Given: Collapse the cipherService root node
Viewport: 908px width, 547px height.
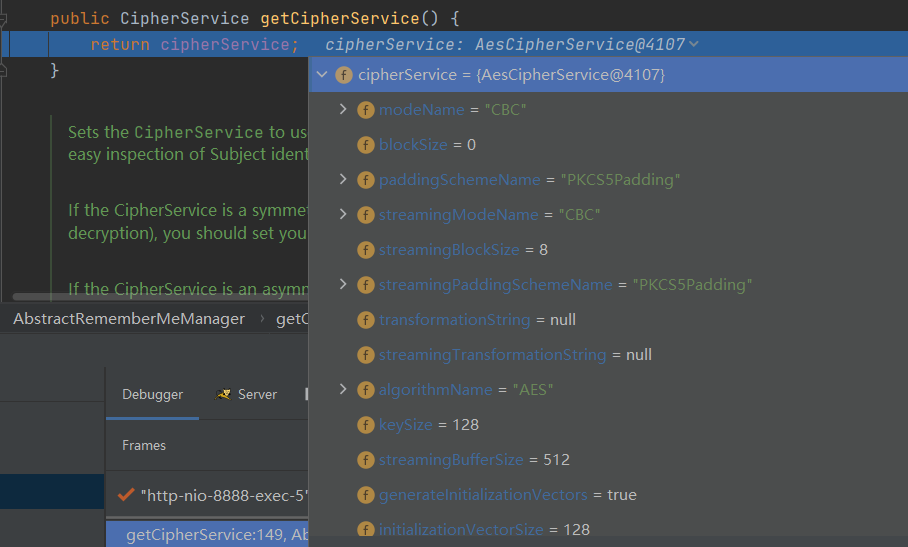Looking at the screenshot, I should pyautogui.click(x=322, y=75).
